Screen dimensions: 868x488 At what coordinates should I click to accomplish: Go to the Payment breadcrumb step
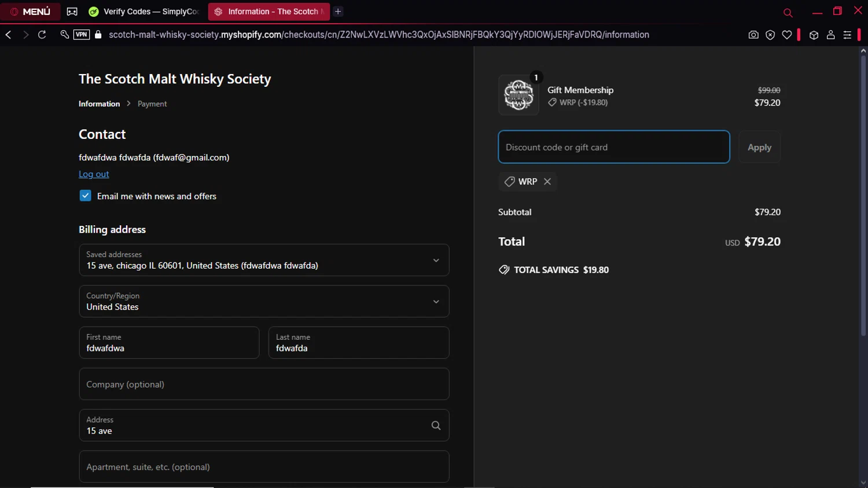152,104
